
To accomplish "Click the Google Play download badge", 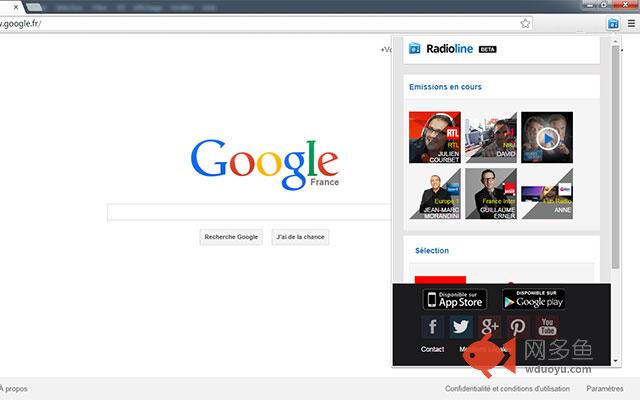I will pyautogui.click(x=534, y=299).
